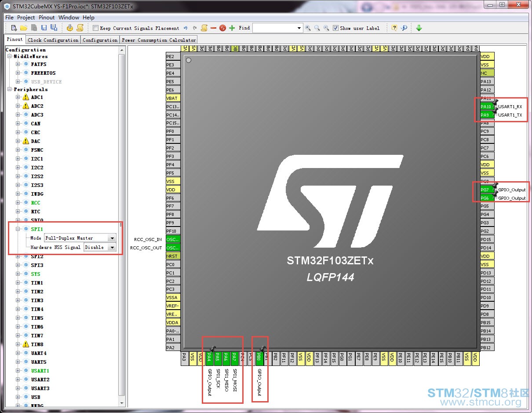Click the warning icon next to ADC1
Screen dimensions: 532x413
[x=26, y=97]
